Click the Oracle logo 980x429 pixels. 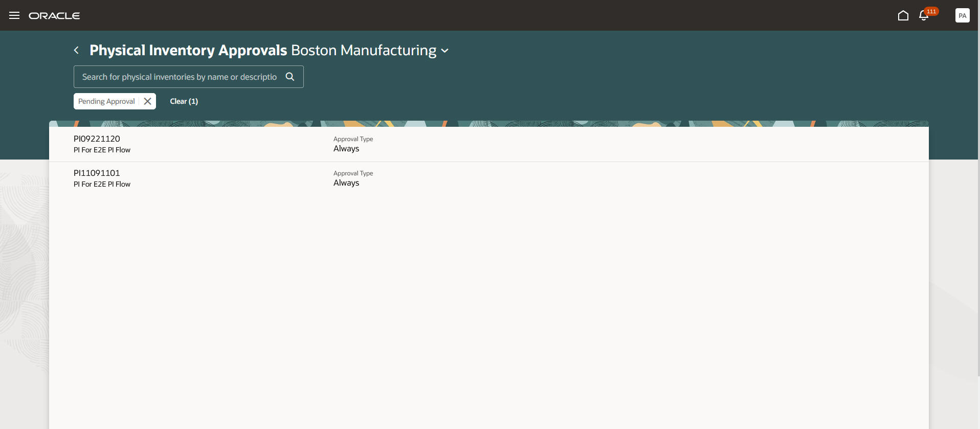click(x=54, y=16)
